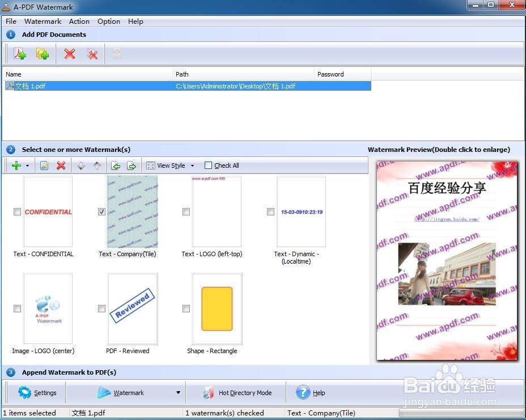Screen dimensions: 526x420
Task: Click the blue Watermark arrow icon at bottom
Action: (x=104, y=392)
